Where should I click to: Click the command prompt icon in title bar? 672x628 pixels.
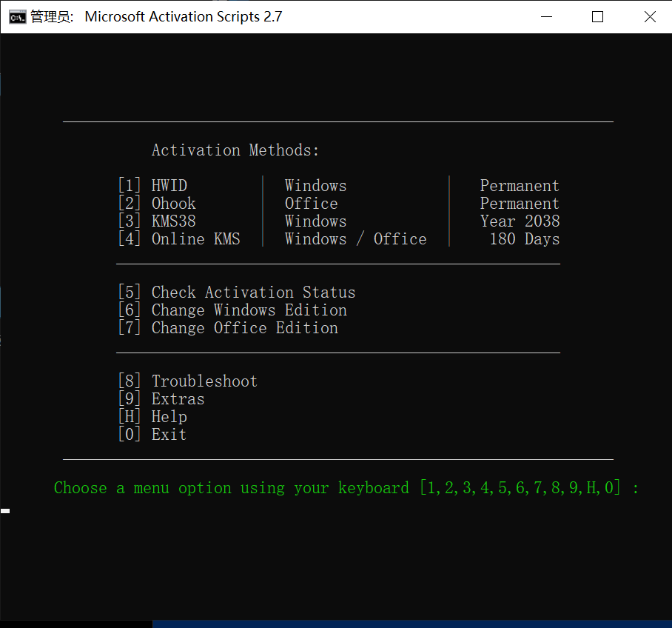click(16, 16)
